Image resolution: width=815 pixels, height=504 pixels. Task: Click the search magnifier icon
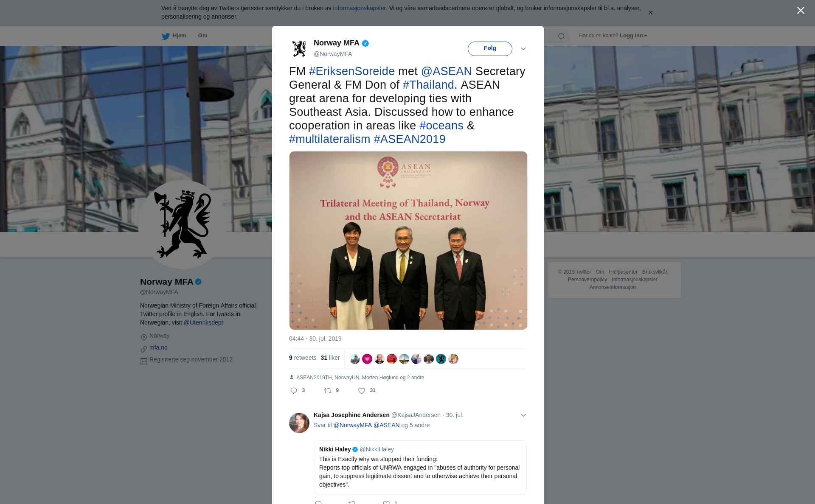[x=562, y=36]
